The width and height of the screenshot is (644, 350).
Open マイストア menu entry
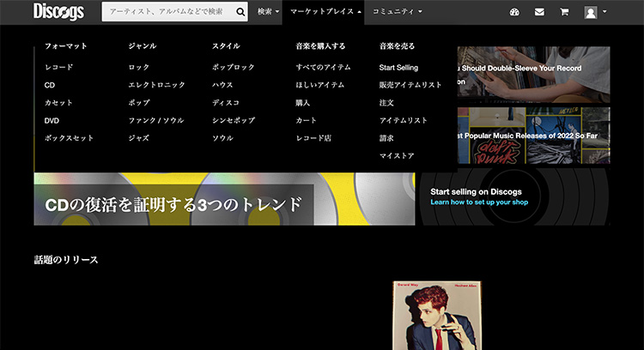[397, 155]
